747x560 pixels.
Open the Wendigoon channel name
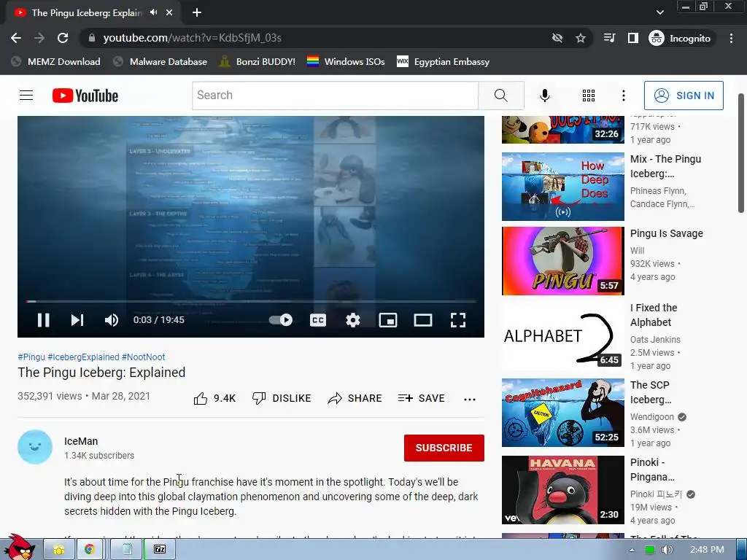pyautogui.click(x=651, y=416)
